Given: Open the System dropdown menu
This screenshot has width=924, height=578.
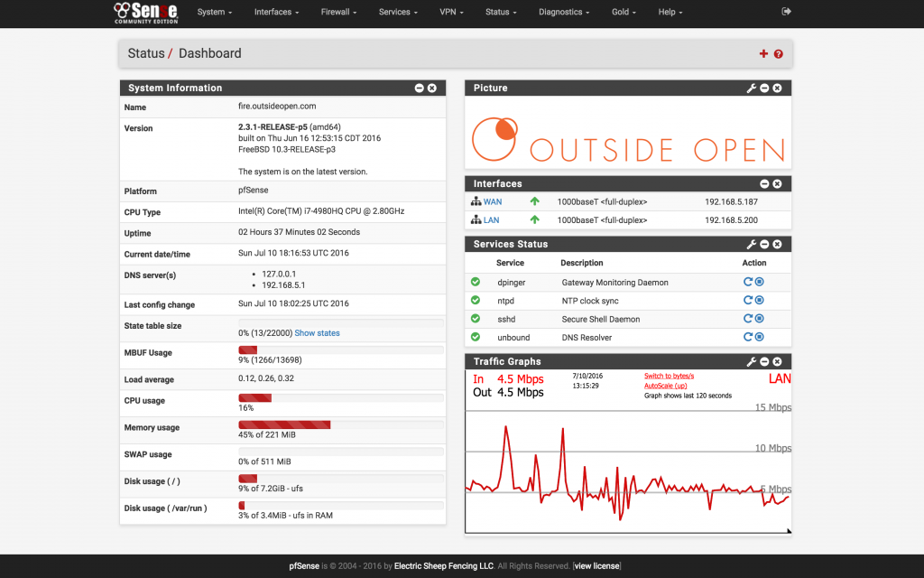Looking at the screenshot, I should point(215,12).
